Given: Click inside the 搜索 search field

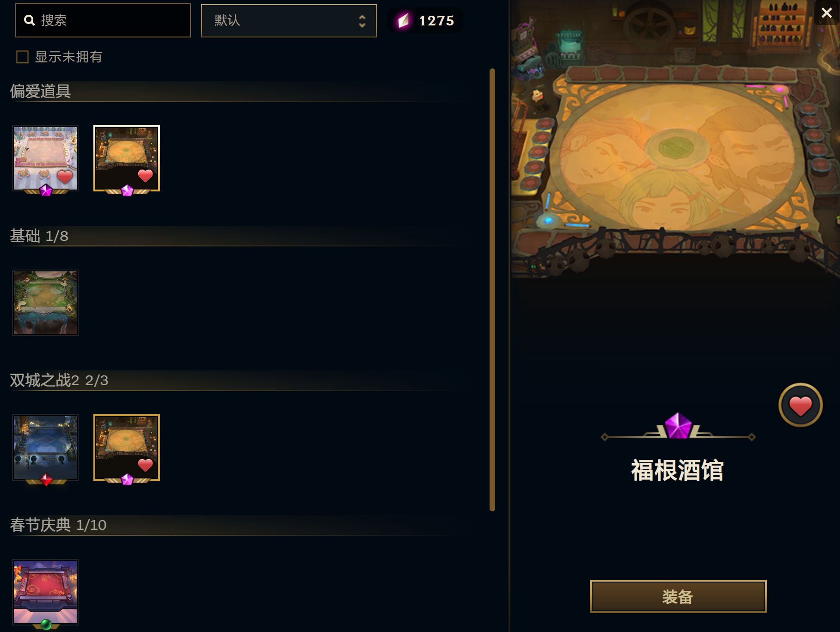Looking at the screenshot, I should point(103,20).
